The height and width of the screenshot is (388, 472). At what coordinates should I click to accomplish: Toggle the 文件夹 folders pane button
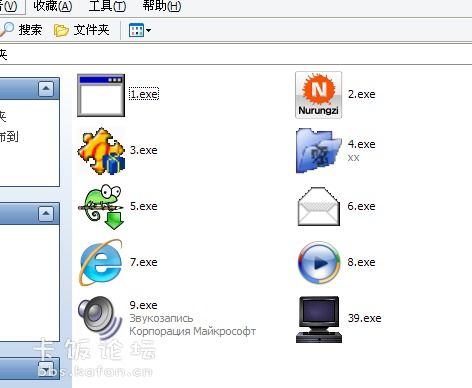click(82, 30)
